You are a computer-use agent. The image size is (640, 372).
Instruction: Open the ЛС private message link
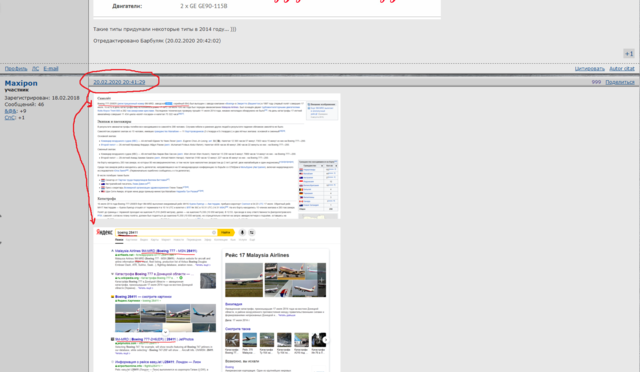[x=36, y=69]
